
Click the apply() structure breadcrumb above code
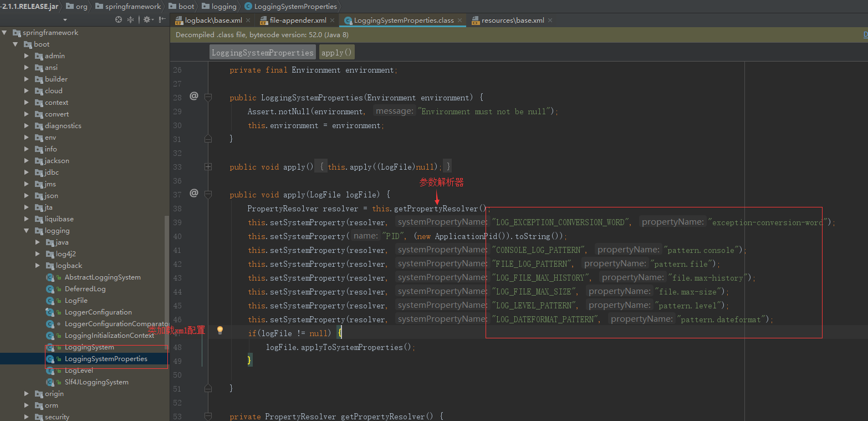tap(336, 53)
